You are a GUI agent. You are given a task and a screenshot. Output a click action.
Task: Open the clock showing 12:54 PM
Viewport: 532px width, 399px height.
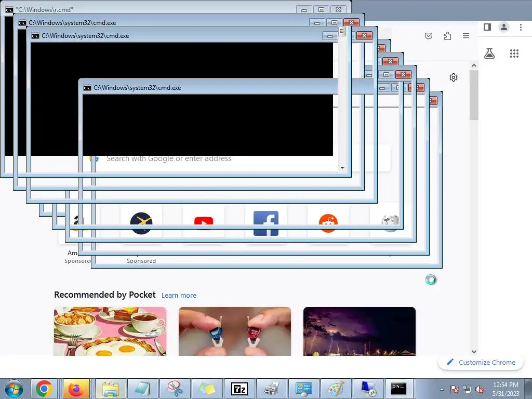click(x=506, y=389)
